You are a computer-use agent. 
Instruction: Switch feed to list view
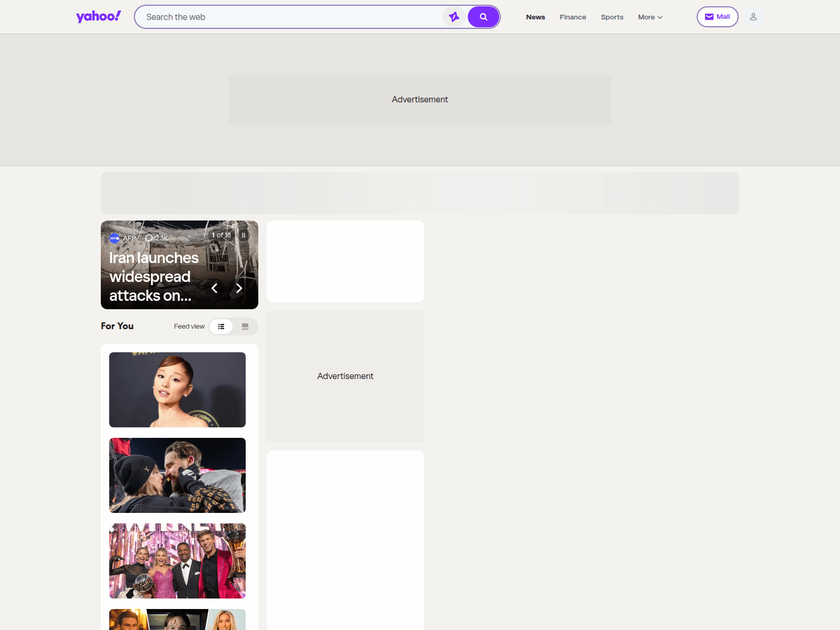tap(221, 327)
